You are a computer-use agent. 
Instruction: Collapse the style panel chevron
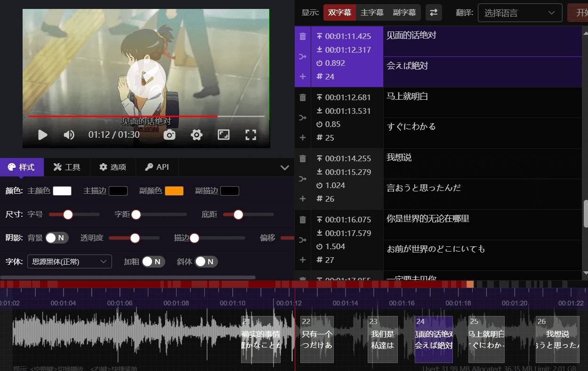click(284, 167)
